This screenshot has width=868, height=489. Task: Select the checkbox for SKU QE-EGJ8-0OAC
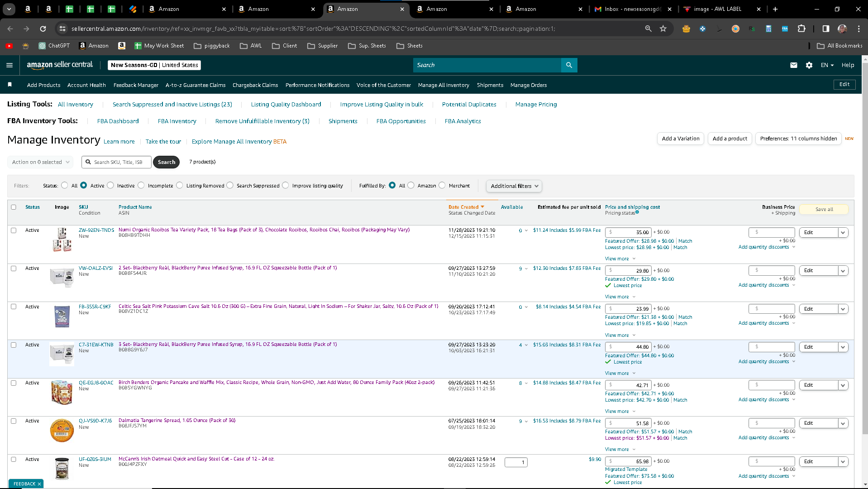[x=14, y=383]
